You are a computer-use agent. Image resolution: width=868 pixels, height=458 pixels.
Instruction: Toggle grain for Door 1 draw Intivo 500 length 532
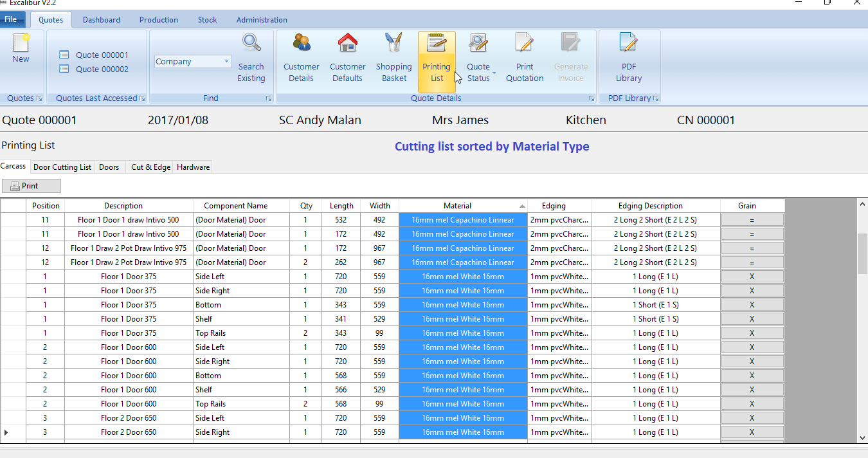point(752,220)
